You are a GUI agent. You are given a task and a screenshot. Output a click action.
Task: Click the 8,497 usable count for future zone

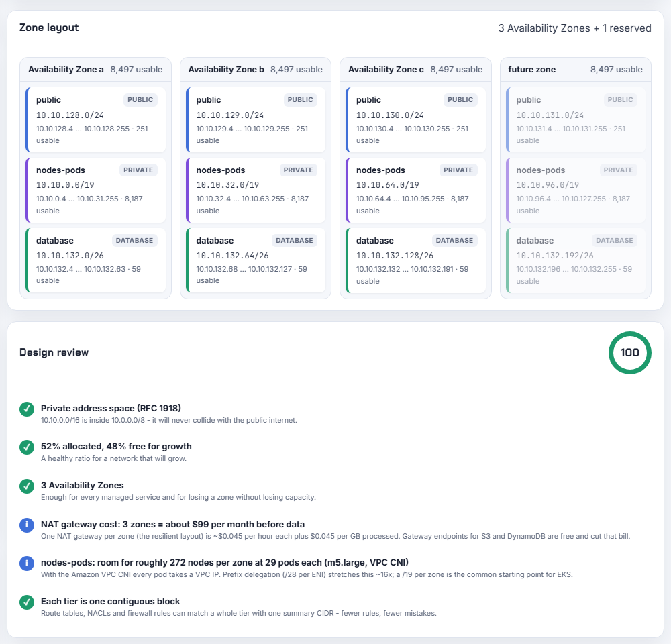[x=616, y=69]
